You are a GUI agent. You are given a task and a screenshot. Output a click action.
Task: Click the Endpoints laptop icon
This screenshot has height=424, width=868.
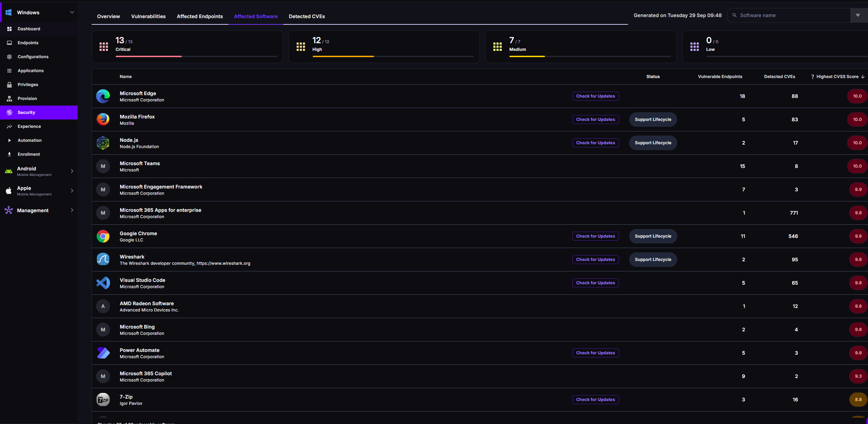pos(9,43)
